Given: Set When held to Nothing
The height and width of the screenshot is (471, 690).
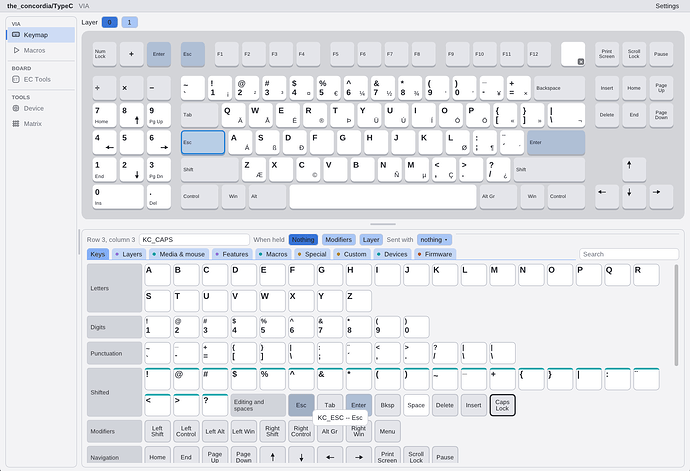Looking at the screenshot, I should [x=303, y=239].
